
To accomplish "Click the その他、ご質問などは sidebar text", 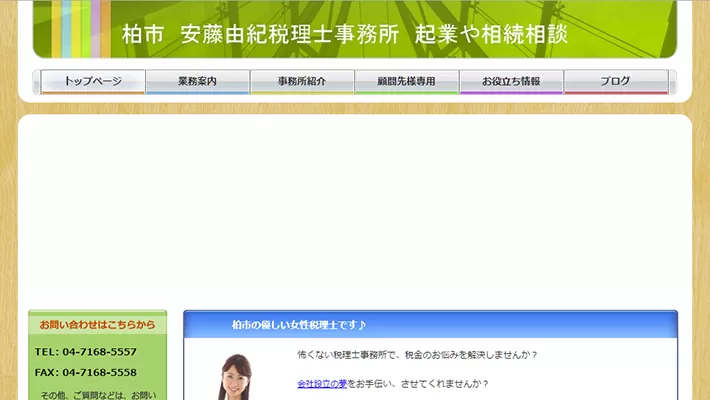I will [x=97, y=395].
